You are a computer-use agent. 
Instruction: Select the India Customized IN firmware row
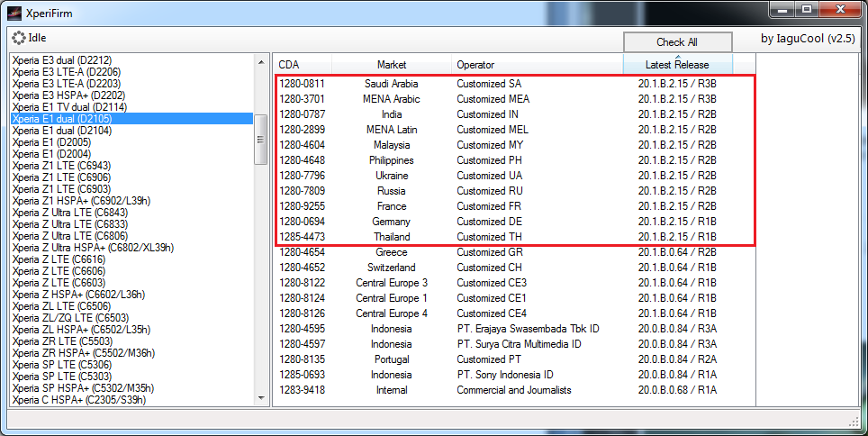tap(513, 114)
